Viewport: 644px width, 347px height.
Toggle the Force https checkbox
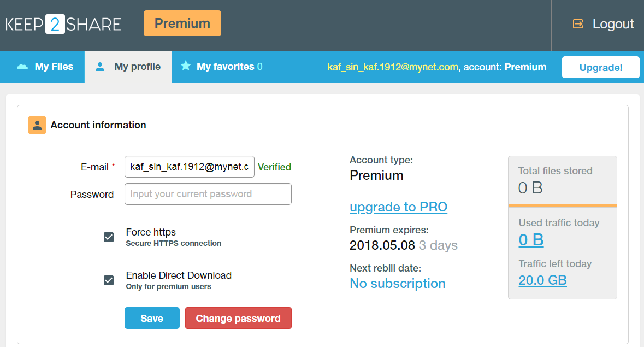(109, 237)
